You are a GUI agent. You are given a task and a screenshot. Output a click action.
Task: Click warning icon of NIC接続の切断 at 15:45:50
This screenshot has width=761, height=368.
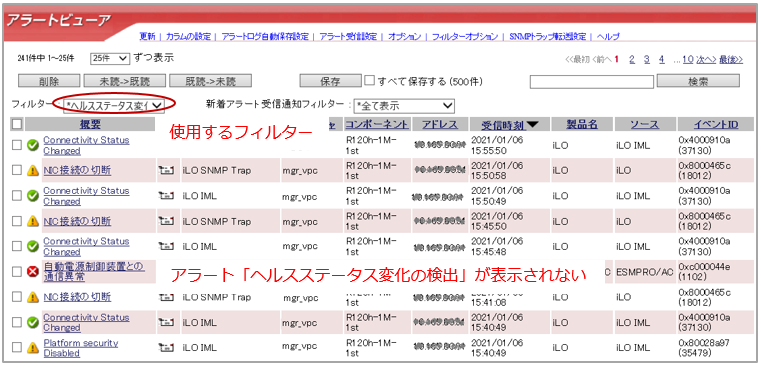click(33, 221)
